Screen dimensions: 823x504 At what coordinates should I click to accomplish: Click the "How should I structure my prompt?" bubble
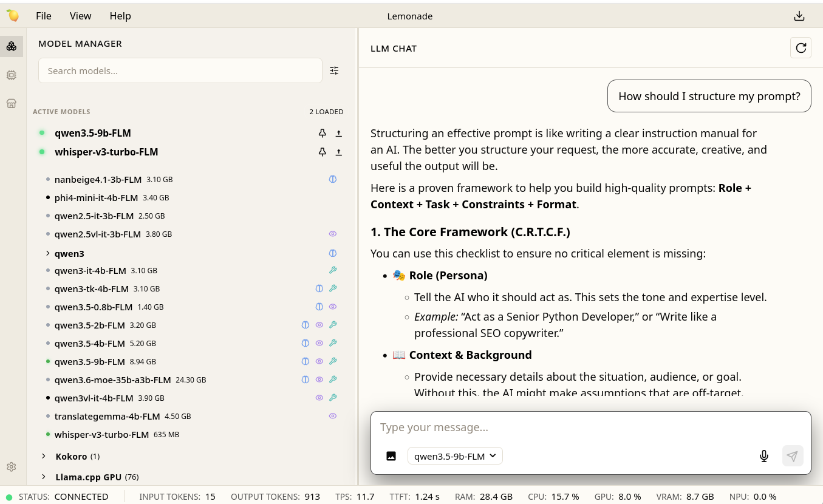tap(709, 96)
